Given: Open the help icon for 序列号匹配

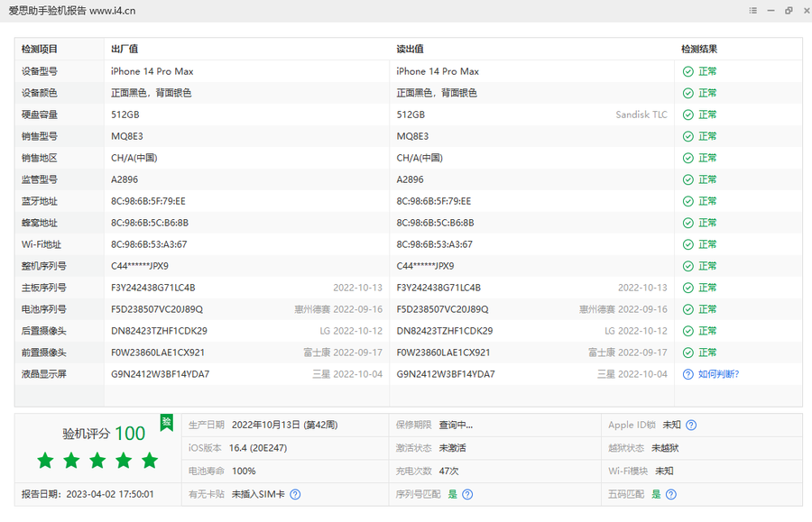Looking at the screenshot, I should 467,495.
